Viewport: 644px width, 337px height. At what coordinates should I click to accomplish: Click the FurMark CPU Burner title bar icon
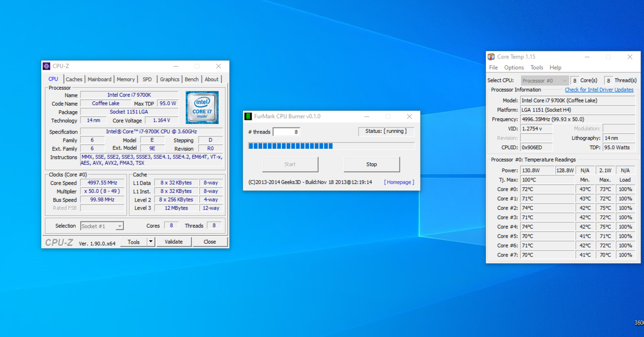pyautogui.click(x=248, y=116)
